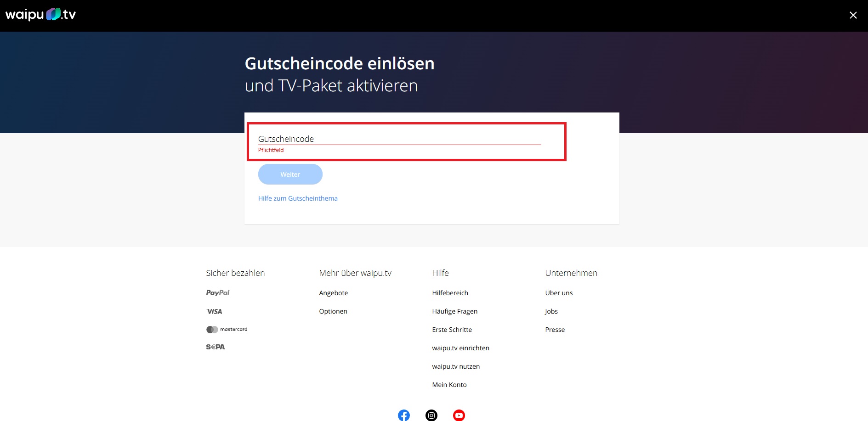Click the waipu.tv logo
The height and width of the screenshot is (421, 868).
pyautogui.click(x=40, y=15)
